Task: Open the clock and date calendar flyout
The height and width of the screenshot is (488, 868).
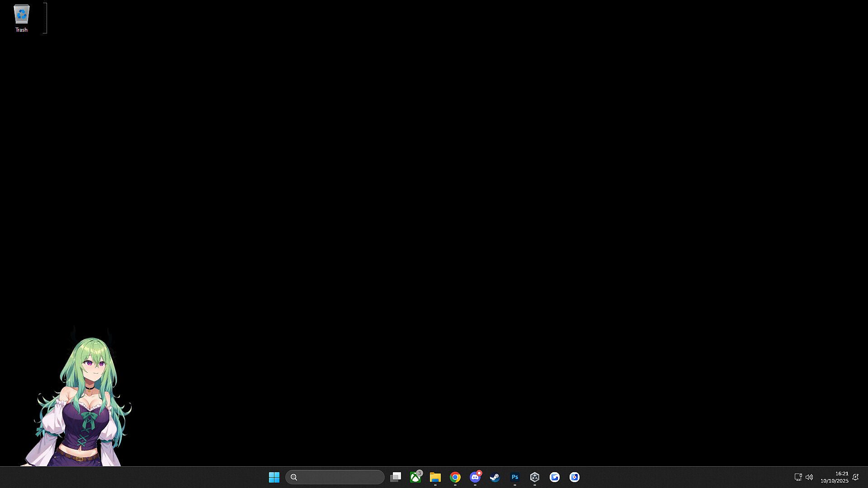Action: [835, 477]
